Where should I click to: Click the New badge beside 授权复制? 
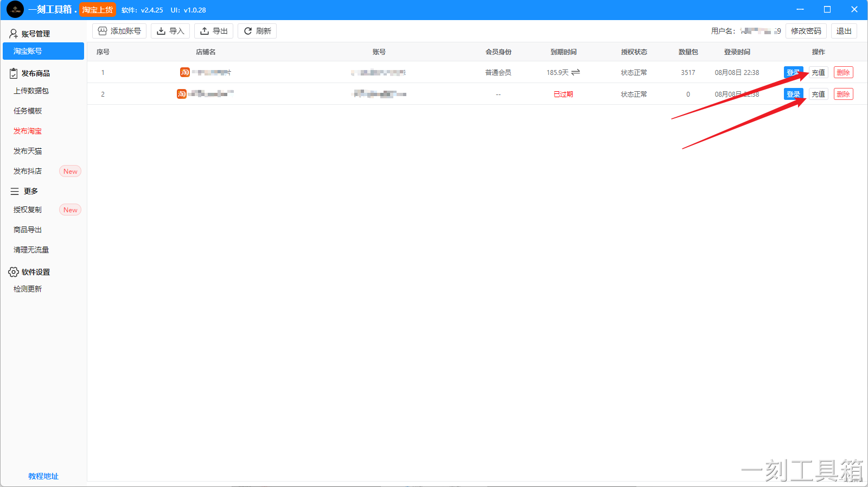pos(71,210)
